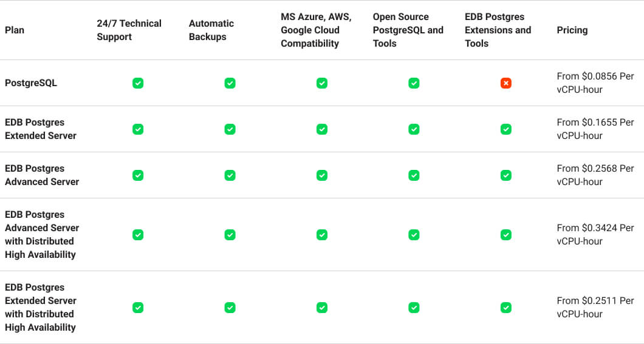Image resolution: width=644 pixels, height=344 pixels.
Task: Click the $0.3424 per vCPU-hour price
Action: (595, 235)
